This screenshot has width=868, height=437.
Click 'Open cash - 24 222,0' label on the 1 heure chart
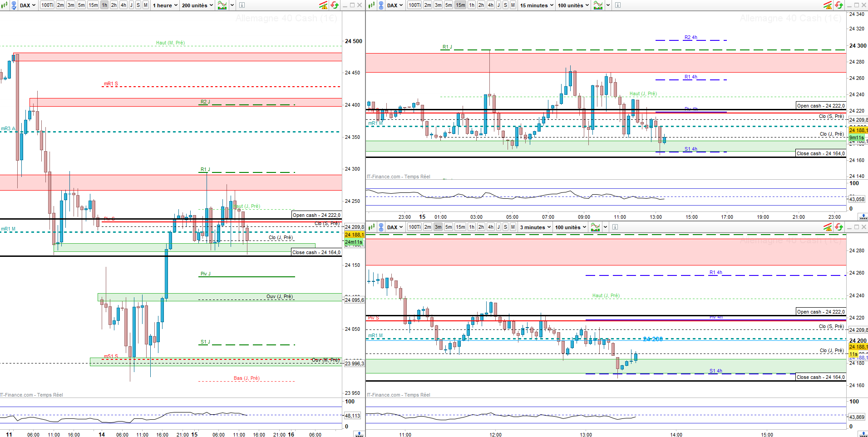316,215
